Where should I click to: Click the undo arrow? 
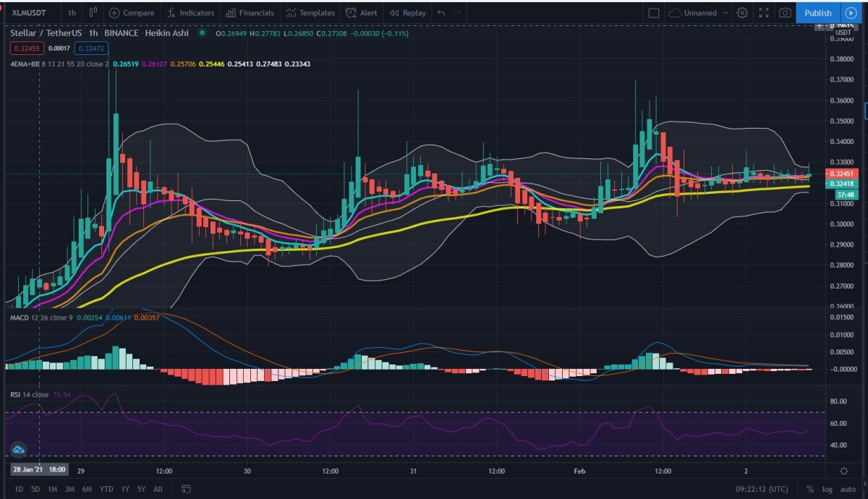[441, 13]
